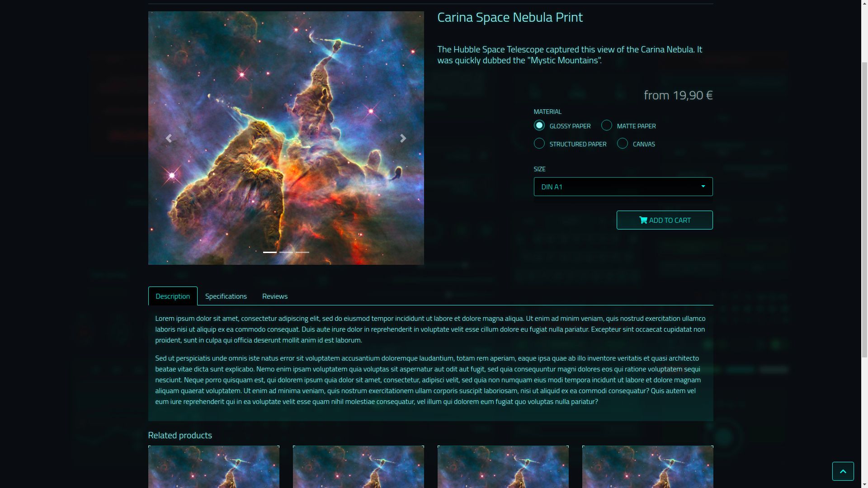
Task: Select Glossy Paper material option
Action: pos(539,125)
